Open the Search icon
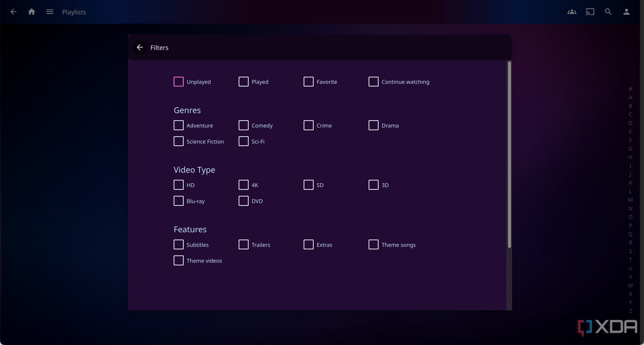The width and height of the screenshot is (644, 345). (x=608, y=12)
